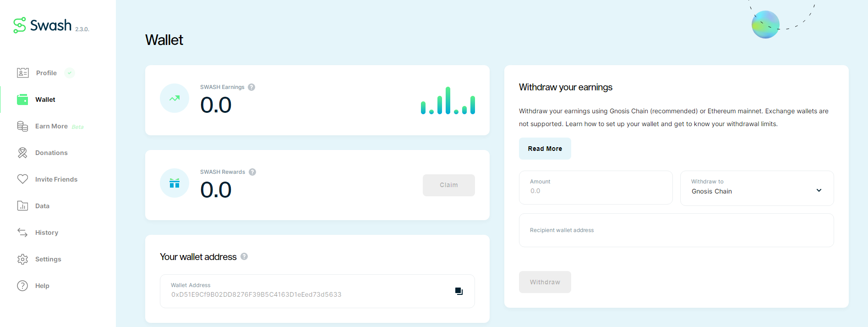Open the Profile menu item
Screen dimensions: 868x327
point(46,73)
